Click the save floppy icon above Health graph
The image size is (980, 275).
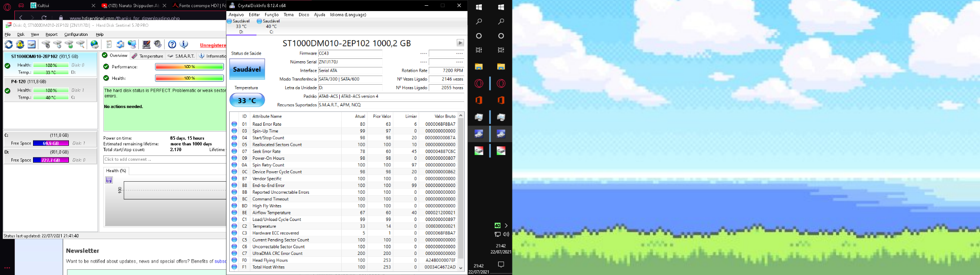109,180
